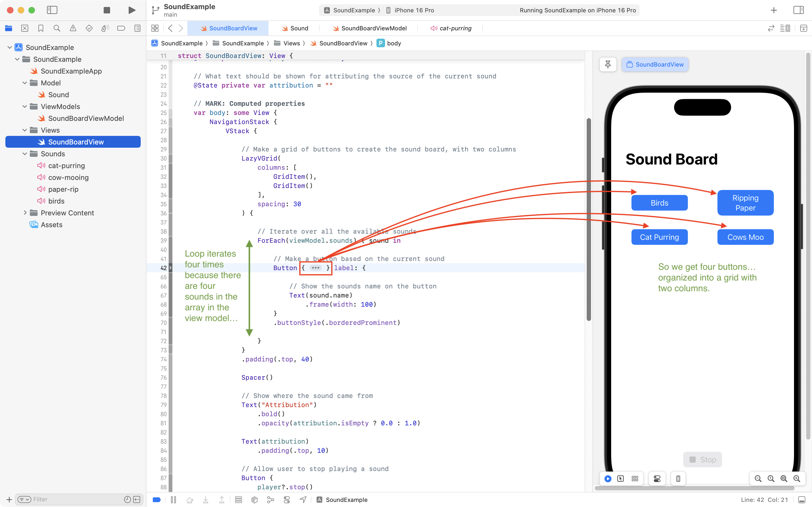This screenshot has height=507, width=812.
Task: Click the Stop running square icon
Action: [107, 10]
